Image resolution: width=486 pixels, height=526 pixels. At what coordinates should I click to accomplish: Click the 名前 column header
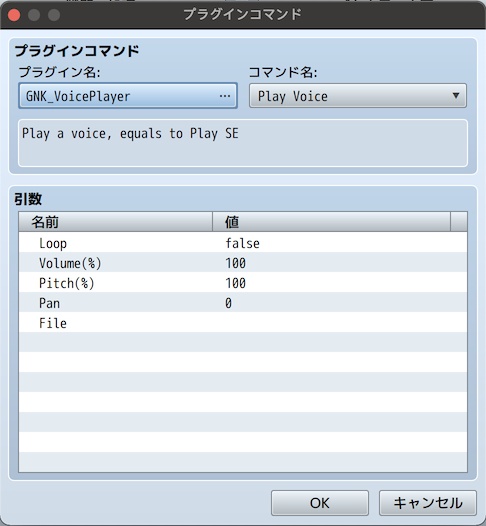[116, 222]
